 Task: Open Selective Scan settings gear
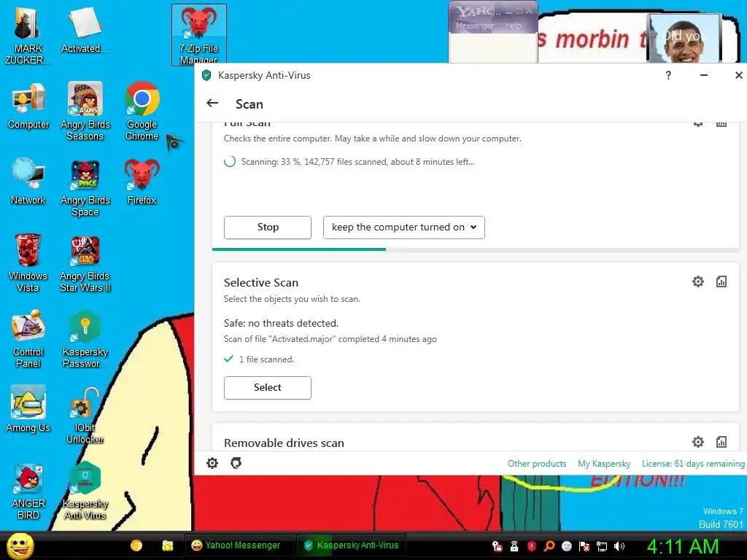698,281
